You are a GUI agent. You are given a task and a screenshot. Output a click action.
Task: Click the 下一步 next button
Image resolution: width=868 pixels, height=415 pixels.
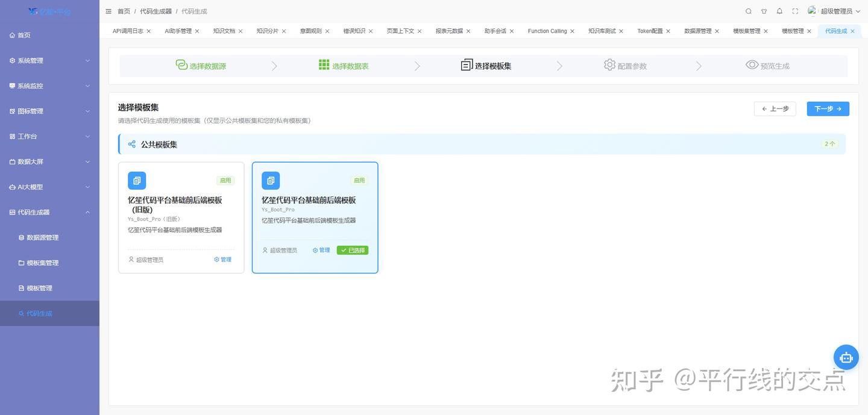[x=828, y=109]
